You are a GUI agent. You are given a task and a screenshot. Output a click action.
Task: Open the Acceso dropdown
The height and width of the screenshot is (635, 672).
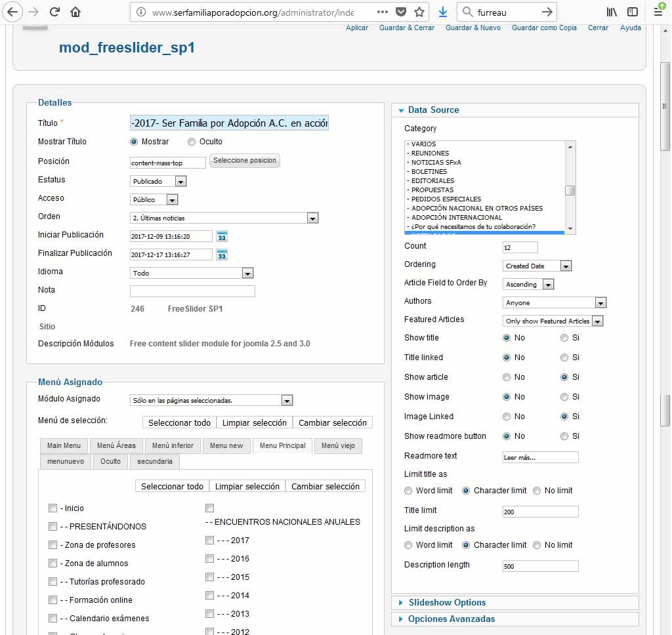click(154, 199)
